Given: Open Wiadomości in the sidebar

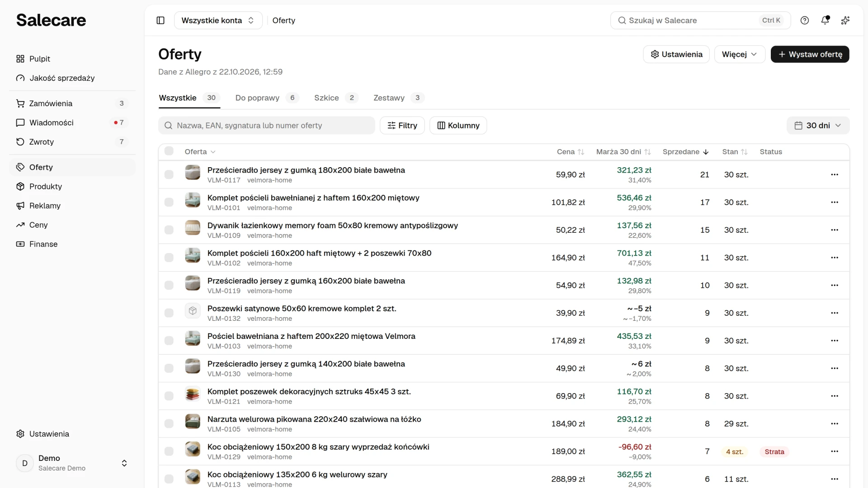Looking at the screenshot, I should pyautogui.click(x=72, y=122).
